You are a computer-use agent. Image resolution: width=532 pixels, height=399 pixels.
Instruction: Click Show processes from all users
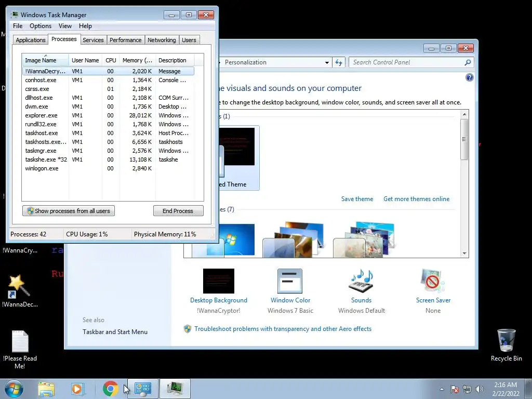tap(69, 211)
